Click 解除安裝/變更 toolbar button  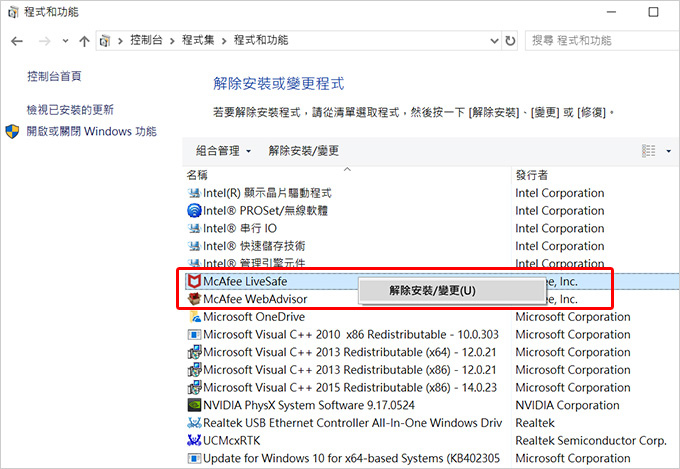point(304,151)
